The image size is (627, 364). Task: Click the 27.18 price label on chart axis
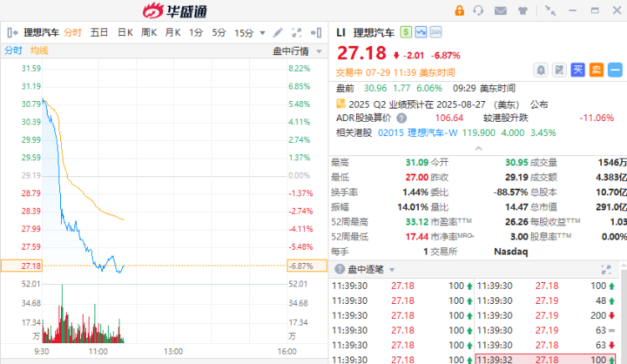click(x=22, y=265)
